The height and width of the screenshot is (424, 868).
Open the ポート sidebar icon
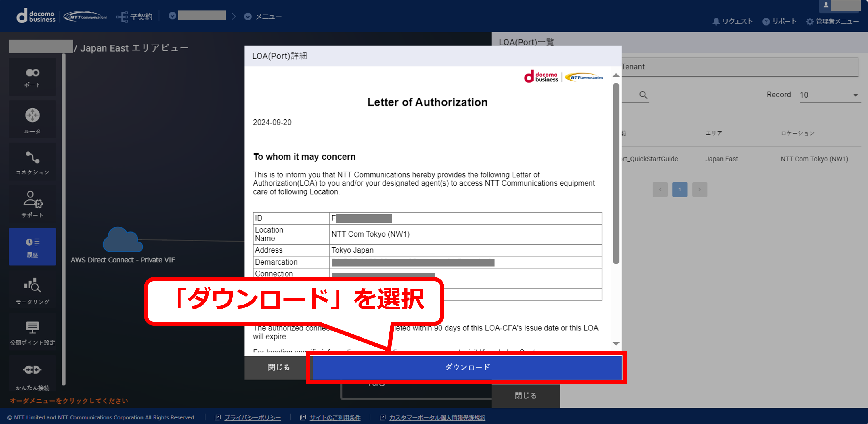pyautogui.click(x=32, y=77)
